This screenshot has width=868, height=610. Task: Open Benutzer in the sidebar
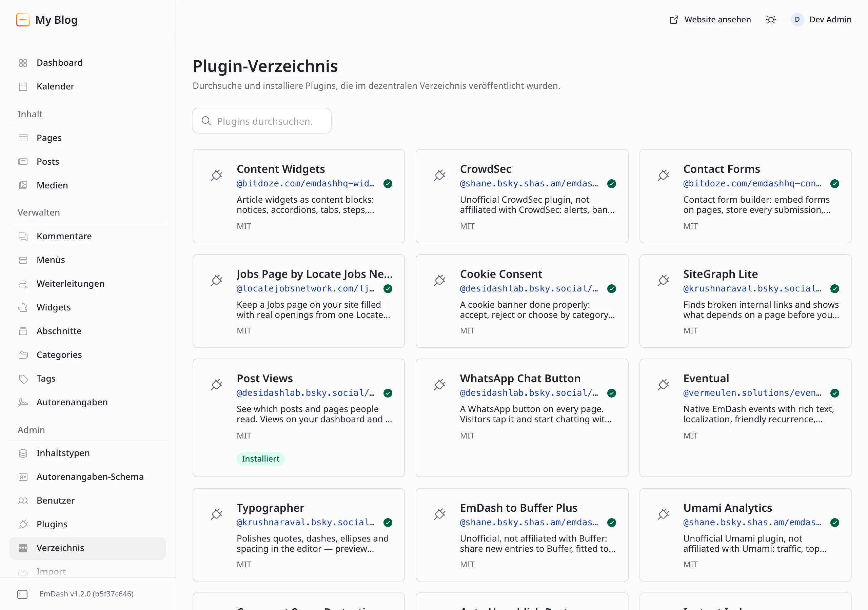(88, 501)
